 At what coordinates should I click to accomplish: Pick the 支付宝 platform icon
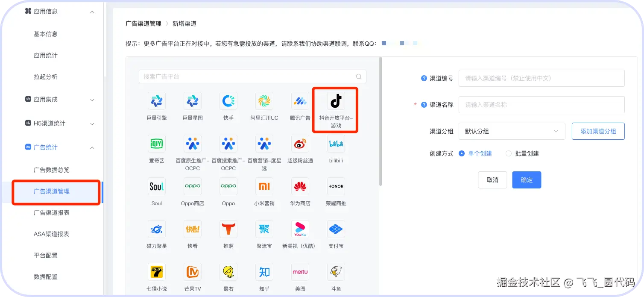336,229
